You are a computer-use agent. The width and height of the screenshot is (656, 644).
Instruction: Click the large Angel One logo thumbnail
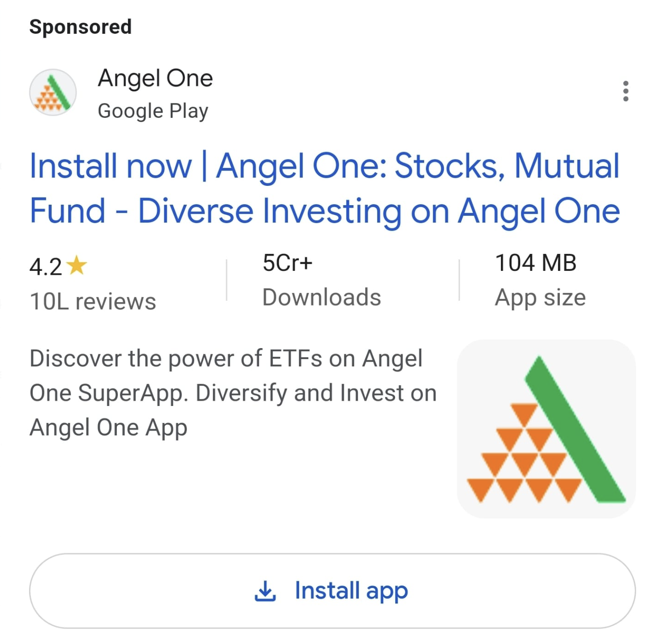click(546, 429)
